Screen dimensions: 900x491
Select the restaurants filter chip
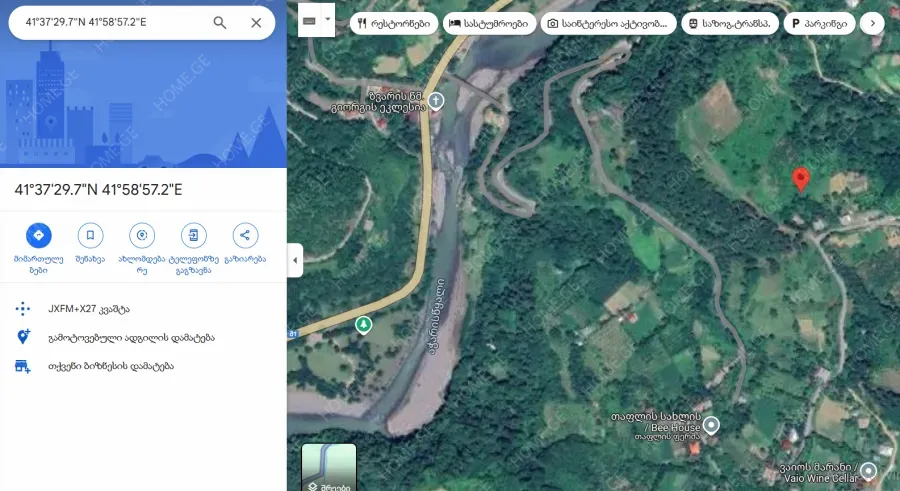pyautogui.click(x=394, y=24)
